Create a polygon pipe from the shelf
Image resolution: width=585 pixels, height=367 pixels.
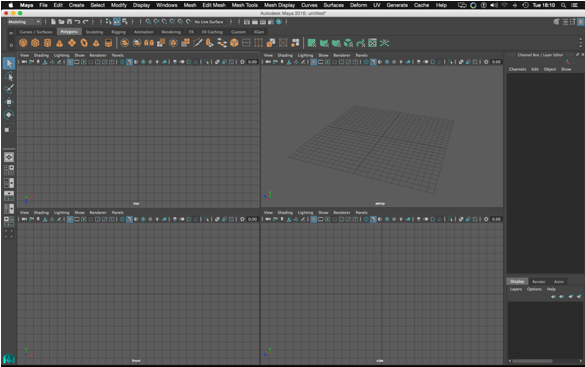[108, 43]
